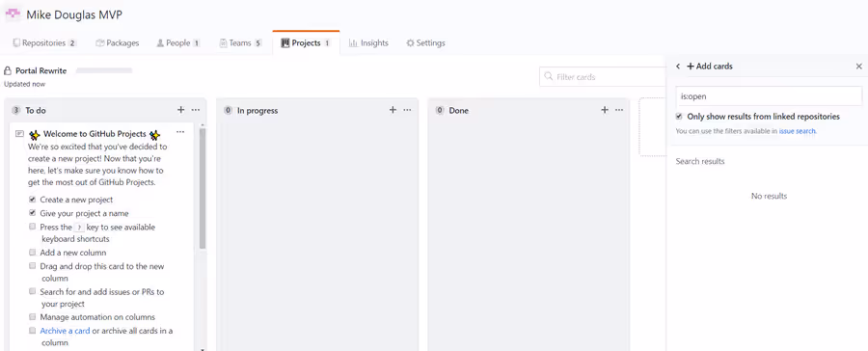Check the Archive a card checkbox

(x=33, y=331)
